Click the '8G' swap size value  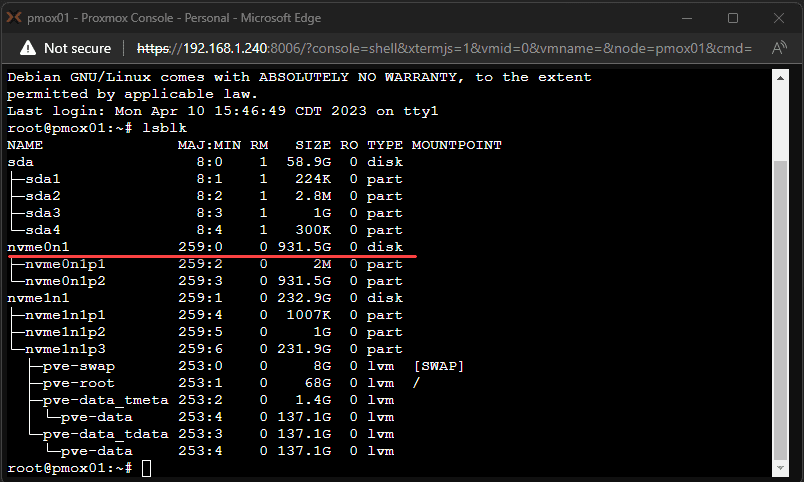pos(322,366)
